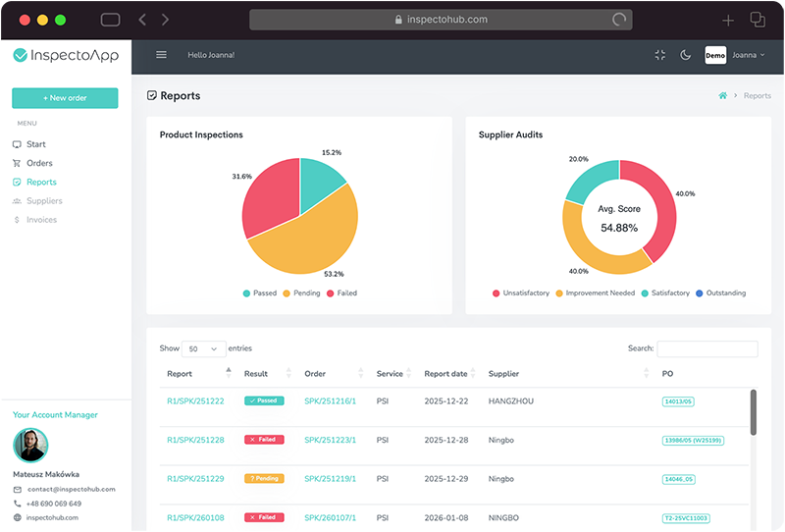Click the InspectoApp logo
This screenshot has height=532, width=785.
point(66,55)
